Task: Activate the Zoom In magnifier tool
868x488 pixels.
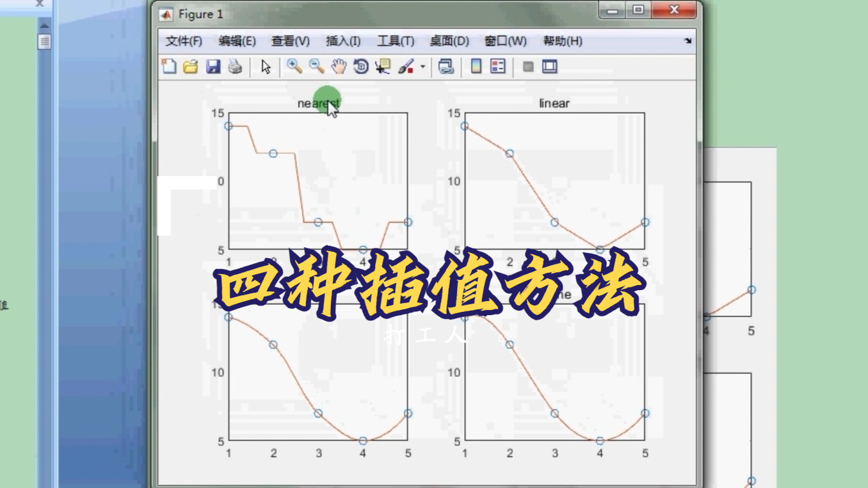Action: [x=294, y=66]
